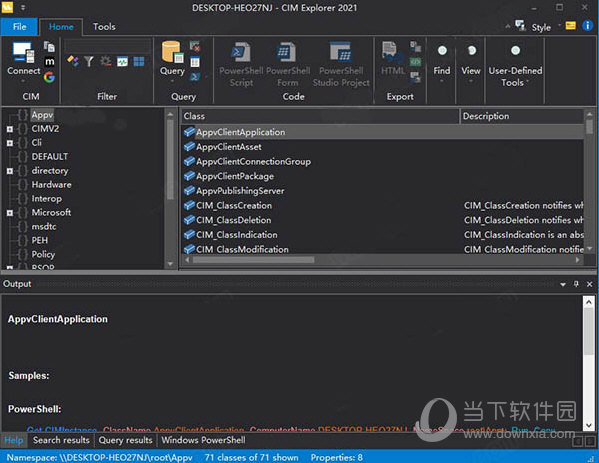This screenshot has width=599, height=463.
Task: Open the Search results tab
Action: tap(61, 440)
